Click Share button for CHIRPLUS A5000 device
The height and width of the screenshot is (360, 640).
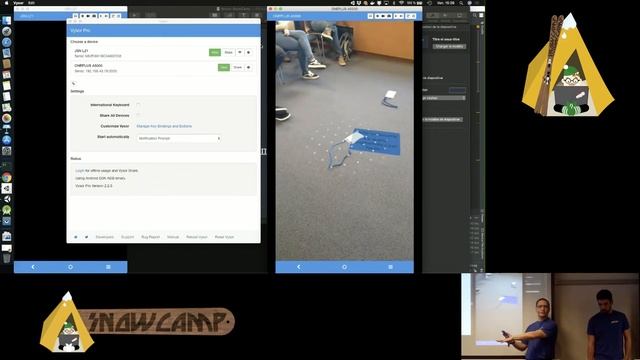[x=238, y=67]
